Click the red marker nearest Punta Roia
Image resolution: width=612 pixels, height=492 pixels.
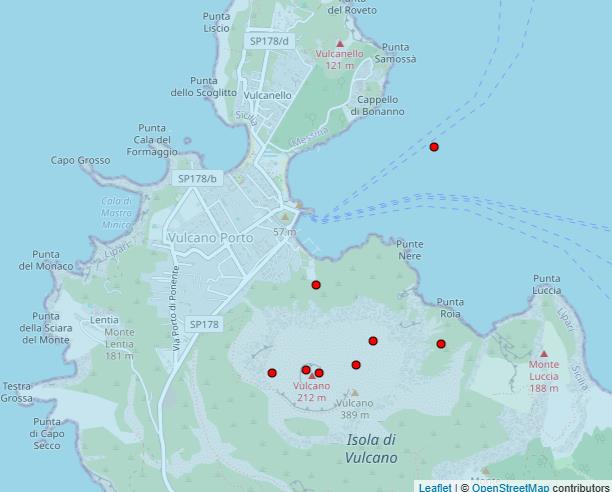441,344
